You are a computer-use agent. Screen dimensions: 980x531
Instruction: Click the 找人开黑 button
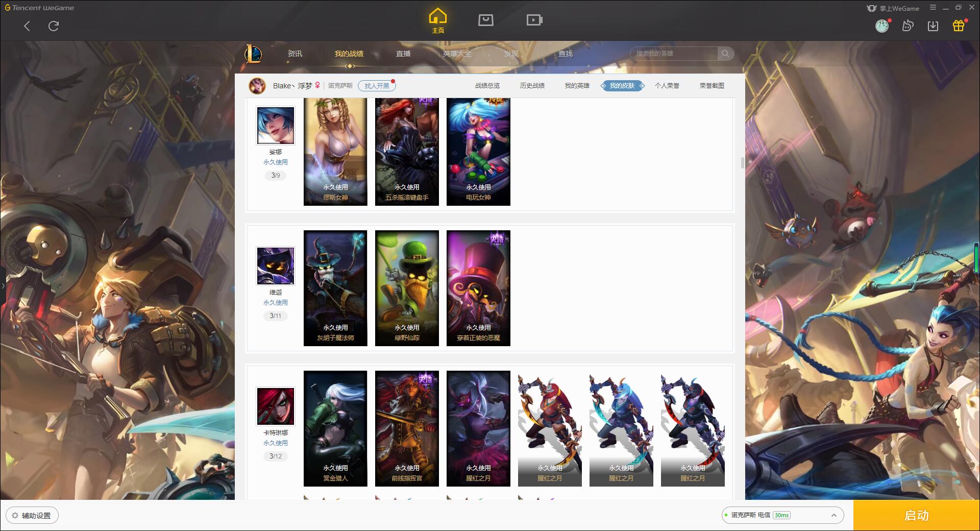coord(377,86)
